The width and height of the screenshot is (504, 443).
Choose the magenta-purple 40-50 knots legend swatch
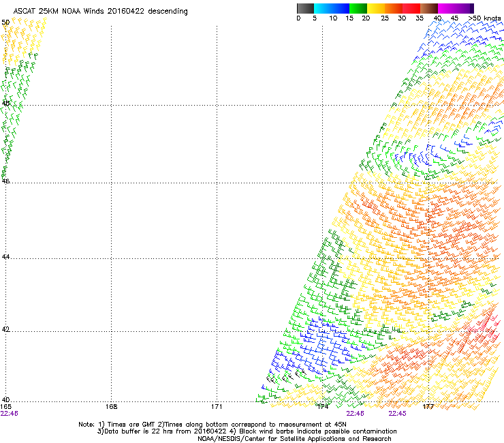tap(456, 8)
